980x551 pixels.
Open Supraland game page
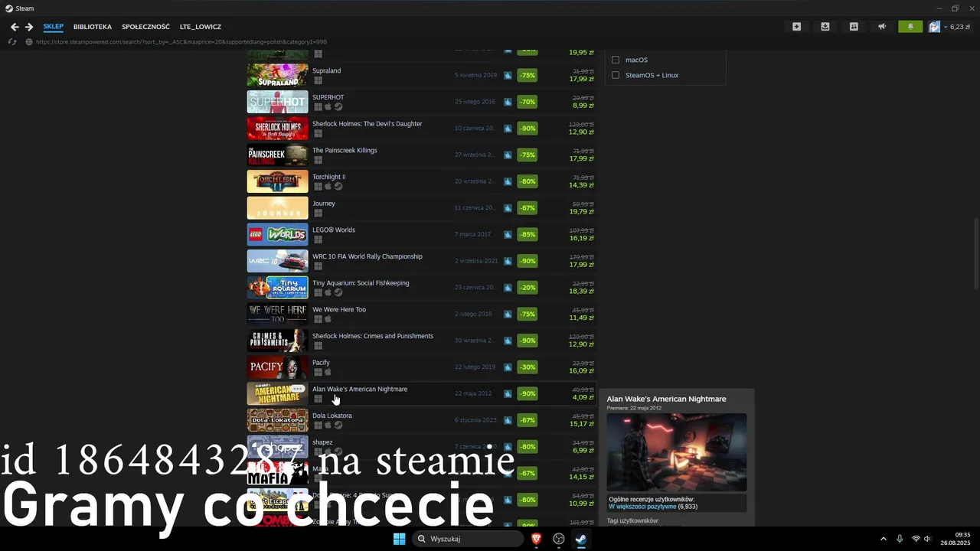click(x=326, y=70)
